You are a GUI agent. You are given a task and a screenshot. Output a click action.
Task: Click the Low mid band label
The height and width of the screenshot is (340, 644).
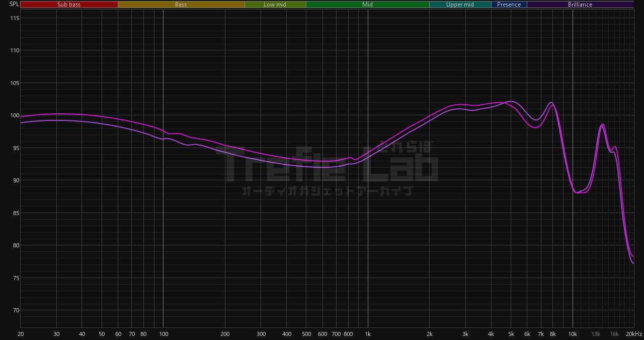(x=275, y=5)
